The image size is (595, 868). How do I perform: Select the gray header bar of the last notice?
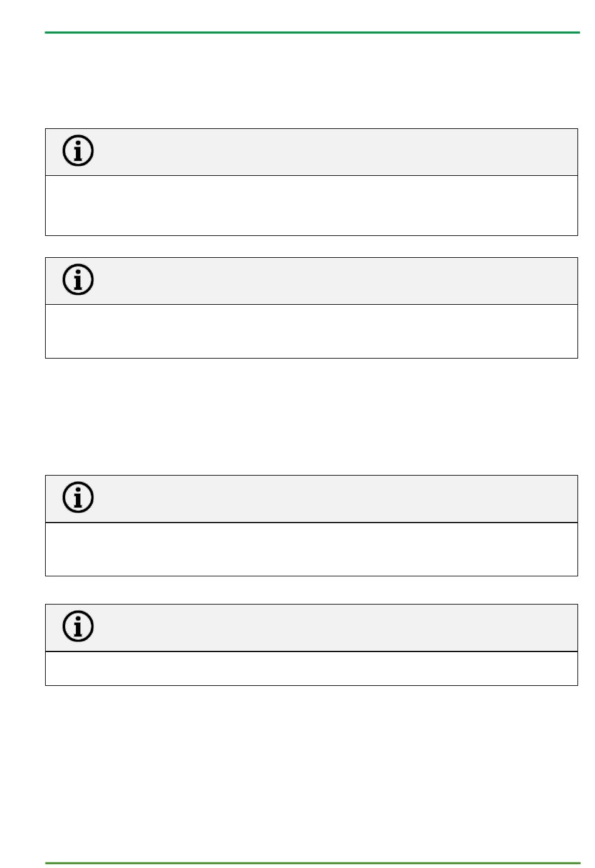click(311, 628)
